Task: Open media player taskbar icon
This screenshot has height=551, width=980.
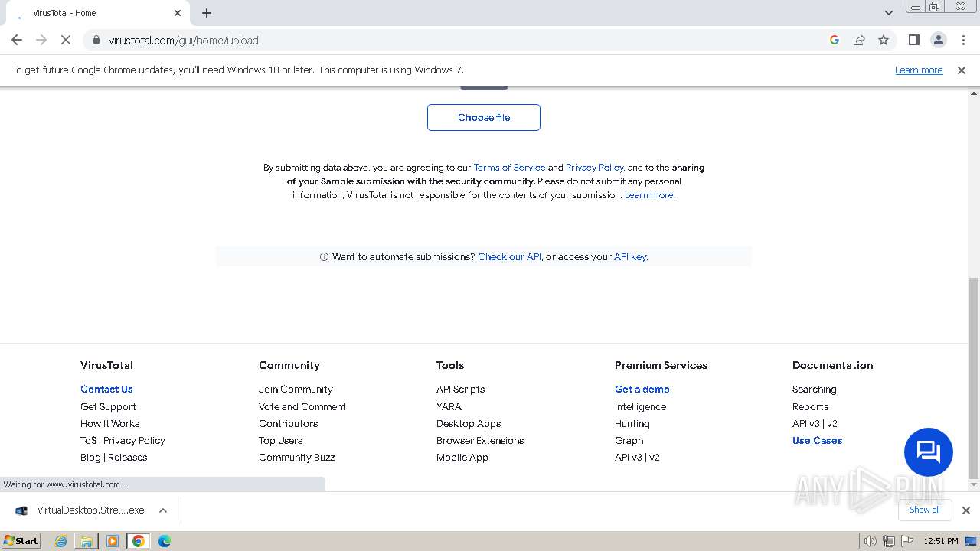Action: coord(113,541)
